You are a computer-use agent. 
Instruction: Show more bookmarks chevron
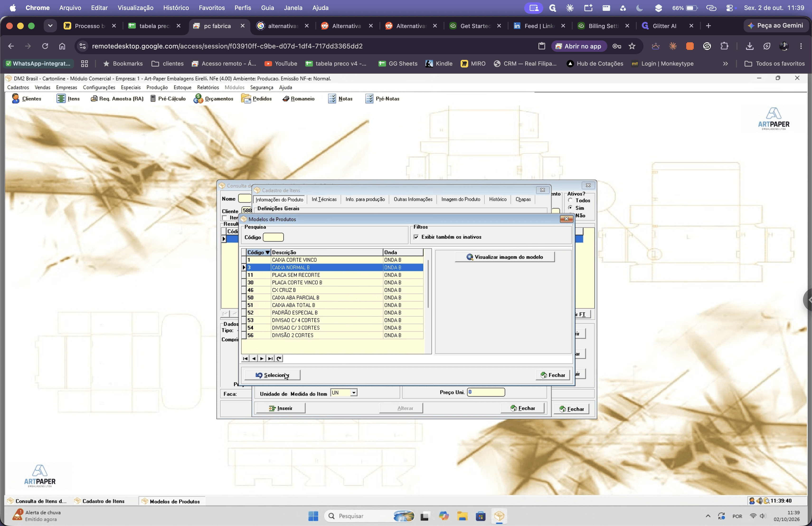[725, 63]
